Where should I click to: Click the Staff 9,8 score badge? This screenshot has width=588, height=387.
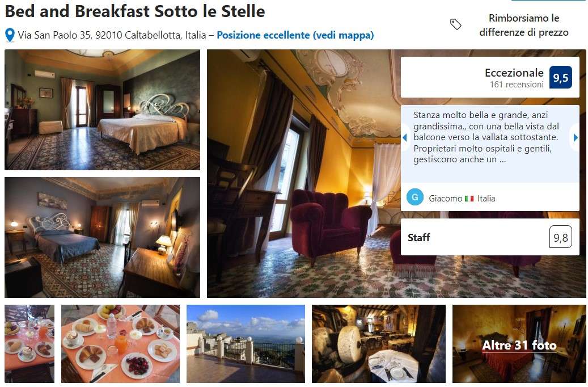pyautogui.click(x=561, y=237)
